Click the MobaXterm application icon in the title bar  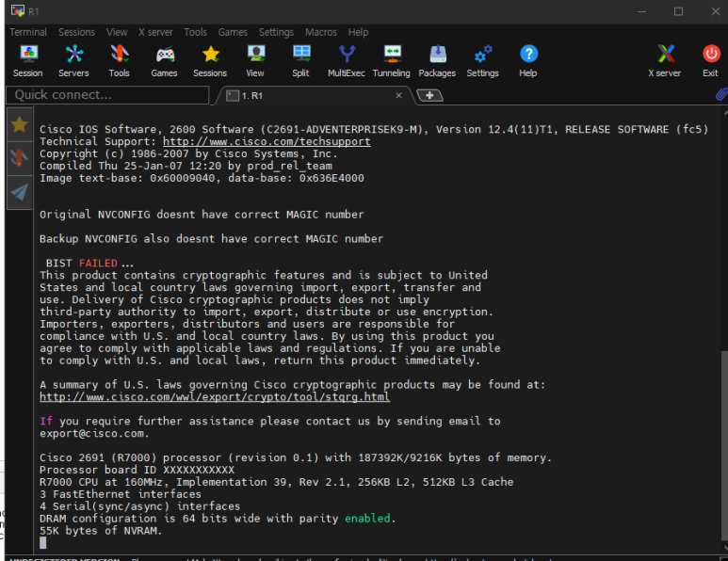coord(18,10)
